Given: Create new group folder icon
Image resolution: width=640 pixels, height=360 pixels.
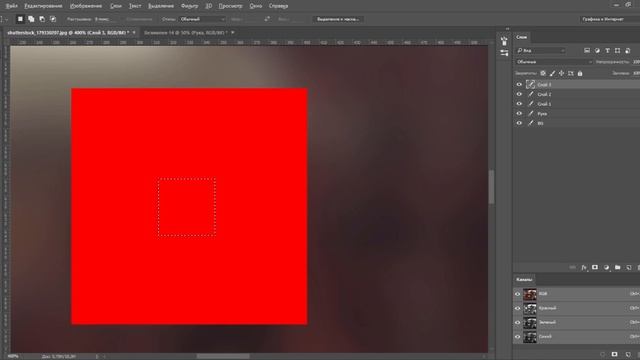Looking at the screenshot, I should pos(618,267).
